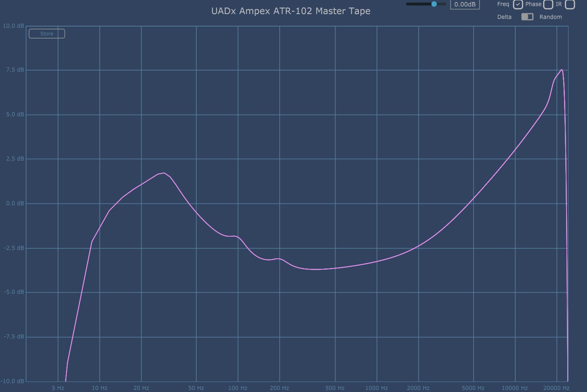The height and width of the screenshot is (392, 587).
Task: Uncheck the Freq checkbox
Action: [x=518, y=4]
